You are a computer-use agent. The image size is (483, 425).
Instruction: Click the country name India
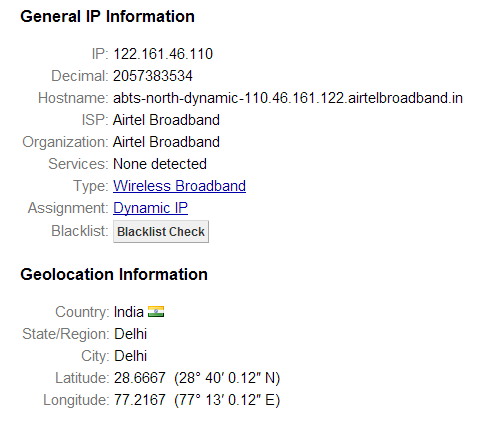coord(129,312)
